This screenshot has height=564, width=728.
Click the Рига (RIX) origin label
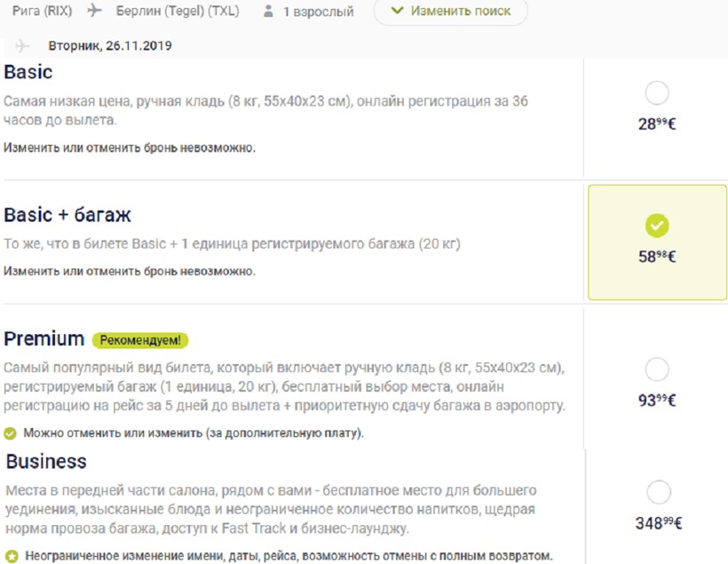(x=42, y=11)
